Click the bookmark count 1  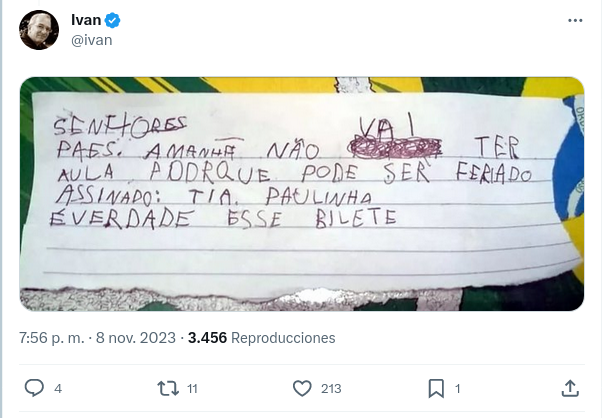pyautogui.click(x=458, y=388)
